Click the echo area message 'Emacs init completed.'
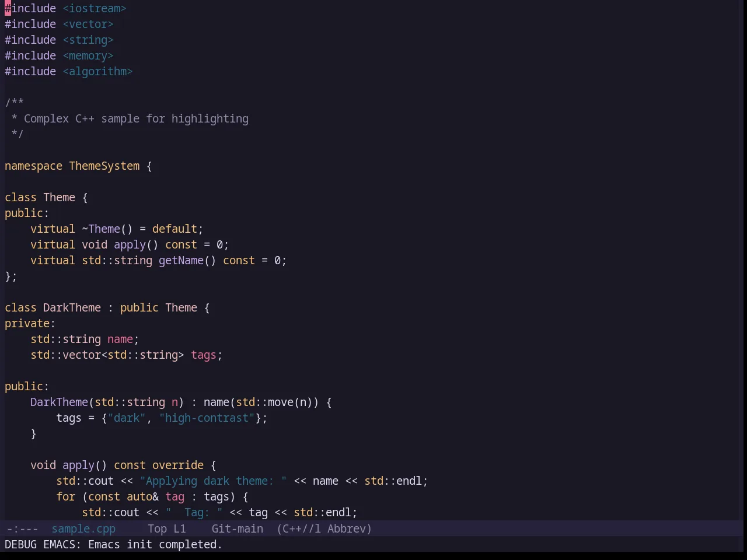Screen dimensions: 747x560 155,544
